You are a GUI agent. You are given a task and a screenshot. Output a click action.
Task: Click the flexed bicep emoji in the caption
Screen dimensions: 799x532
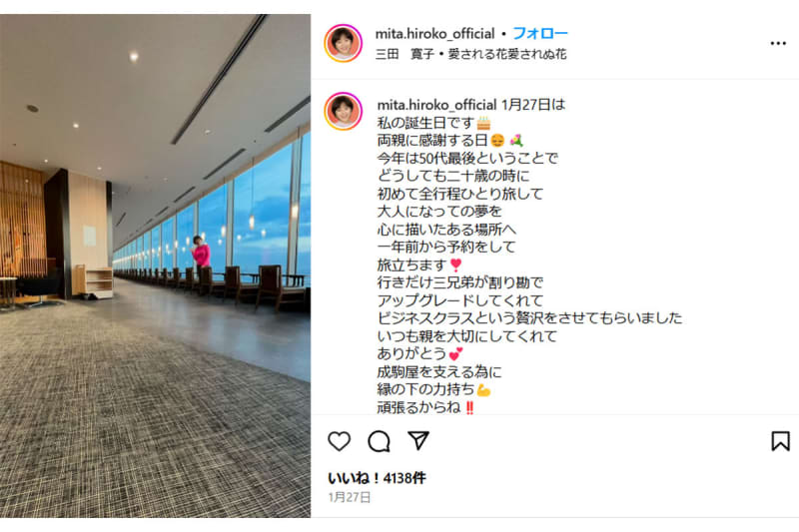483,390
